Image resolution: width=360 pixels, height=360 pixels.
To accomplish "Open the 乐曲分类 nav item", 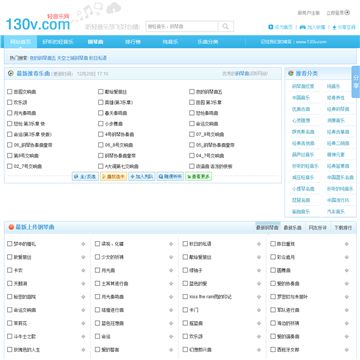I will [208, 42].
